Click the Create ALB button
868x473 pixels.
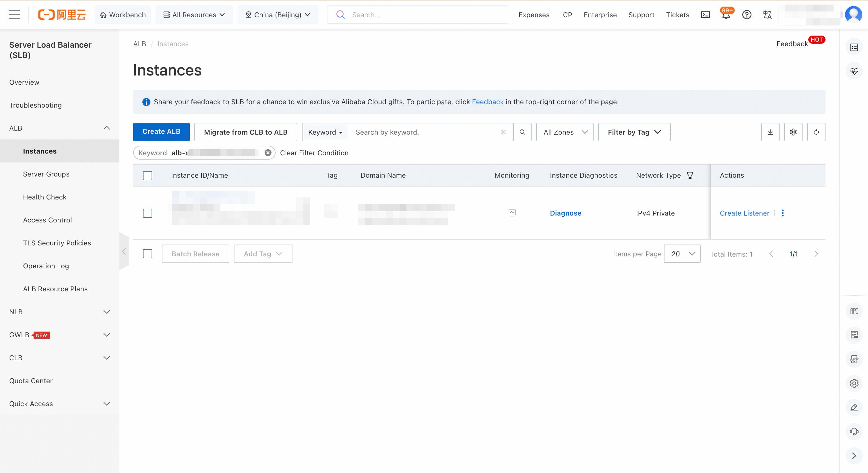[x=161, y=132]
